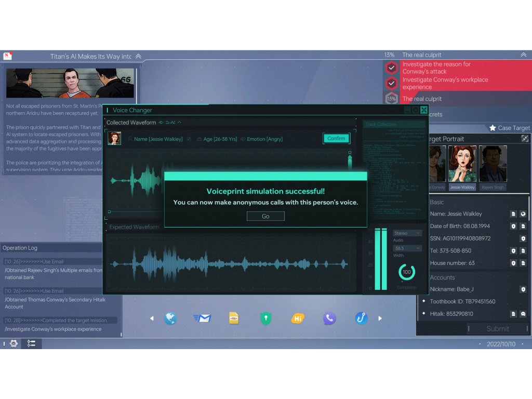Click "Age [26-38 Yrs]" label in waveform header
The image size is (532, 399).
pyautogui.click(x=220, y=139)
